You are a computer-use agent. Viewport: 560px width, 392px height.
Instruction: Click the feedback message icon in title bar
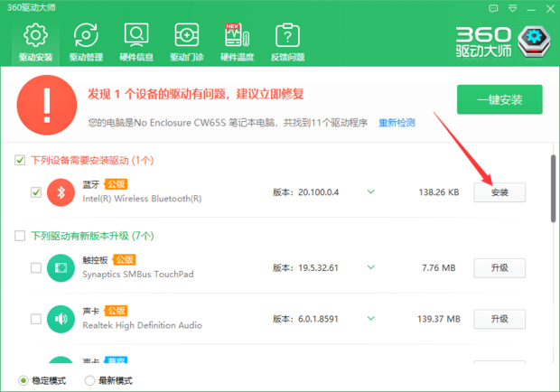coord(493,8)
